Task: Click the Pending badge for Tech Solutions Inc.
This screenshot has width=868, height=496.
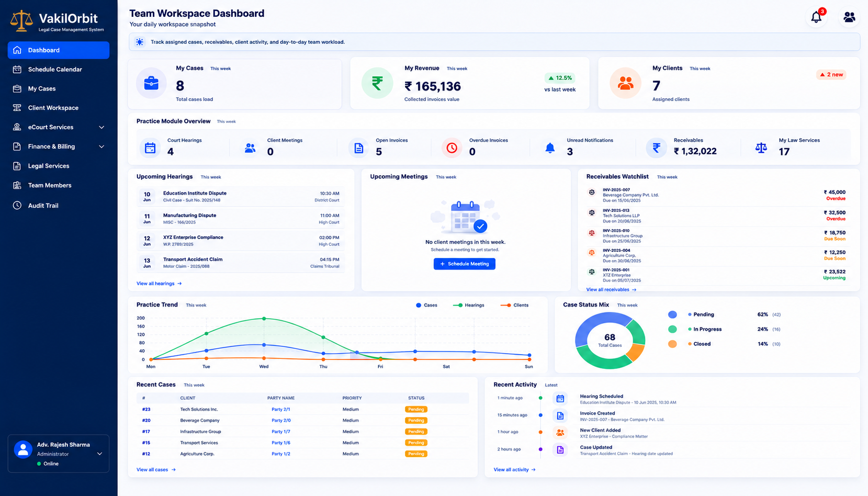Action: 416,410
